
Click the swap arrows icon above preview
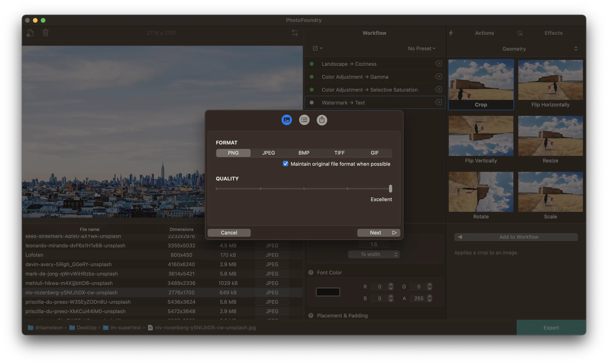[x=295, y=33]
